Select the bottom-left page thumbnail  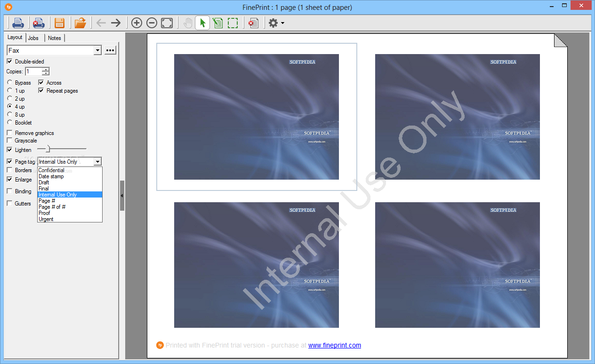click(257, 265)
